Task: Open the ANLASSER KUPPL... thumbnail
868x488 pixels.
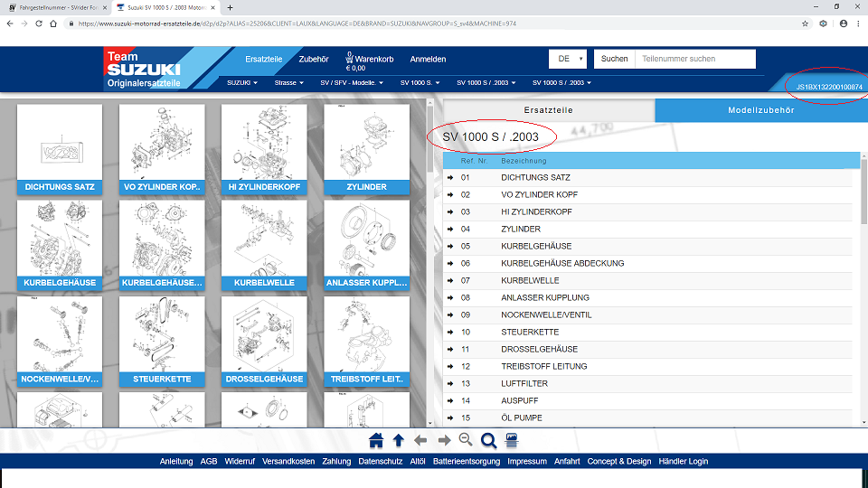Action: click(x=366, y=245)
